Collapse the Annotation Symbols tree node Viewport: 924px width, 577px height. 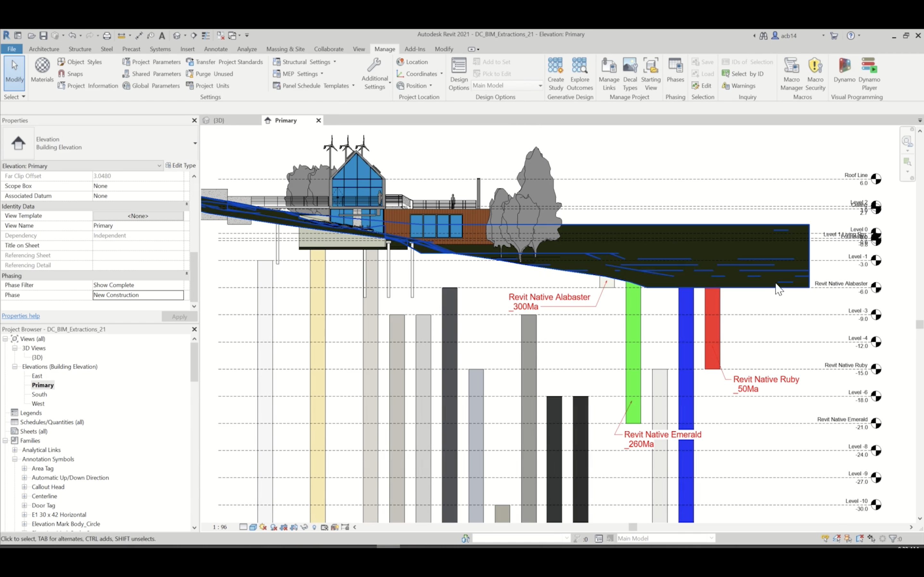point(15,459)
